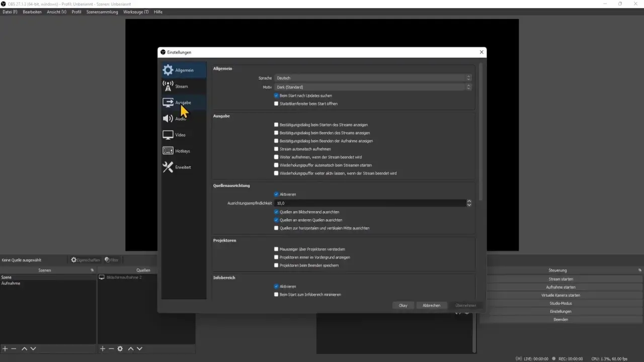Pop out the Steuerung dock

coord(639,270)
